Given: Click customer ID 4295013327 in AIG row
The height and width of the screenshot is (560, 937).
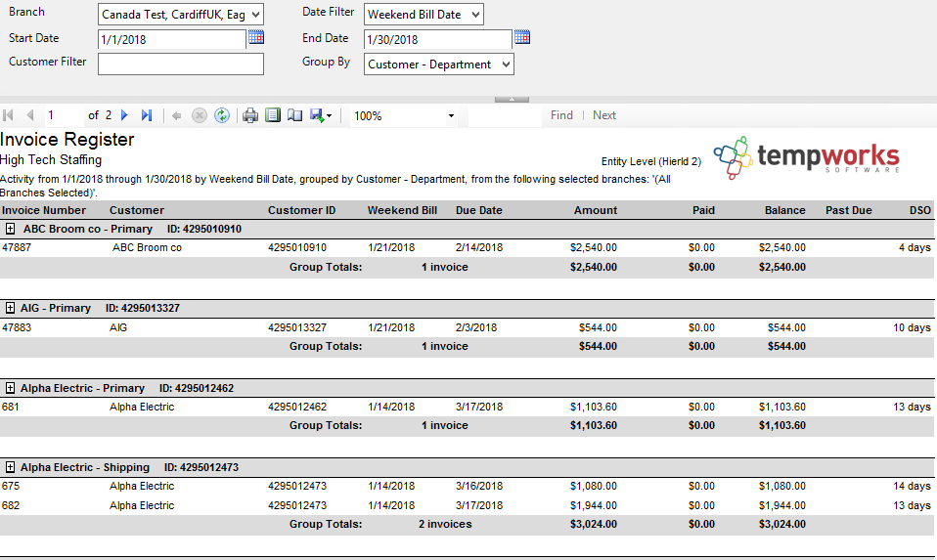Looking at the screenshot, I should click(297, 327).
